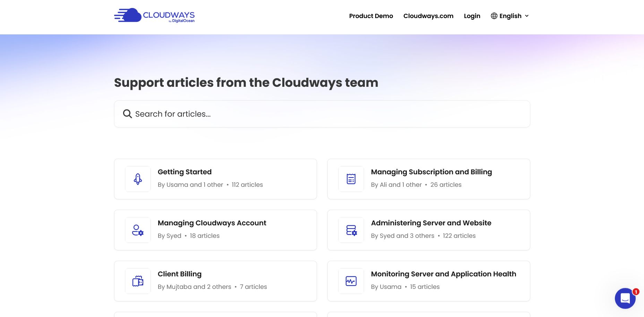The image size is (644, 317).
Task: Click the receipt icon for Managing Subscription and Billing
Action: pyautogui.click(x=351, y=179)
